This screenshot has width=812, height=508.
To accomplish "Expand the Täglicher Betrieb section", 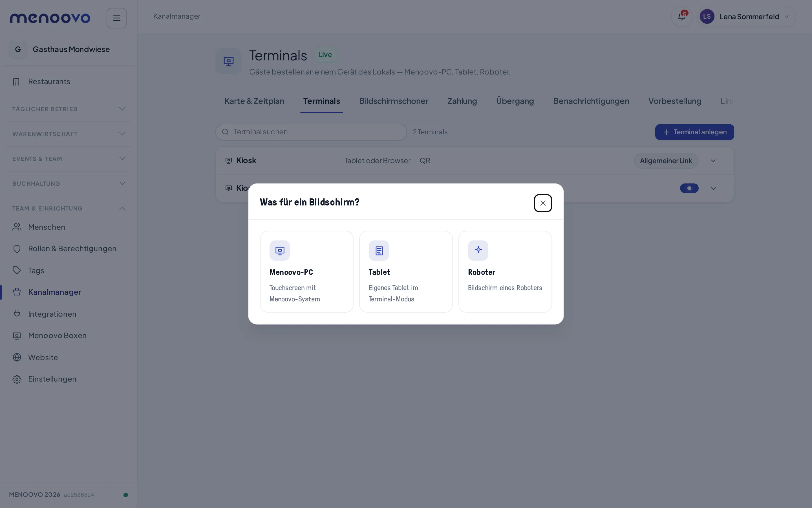I will [69, 109].
